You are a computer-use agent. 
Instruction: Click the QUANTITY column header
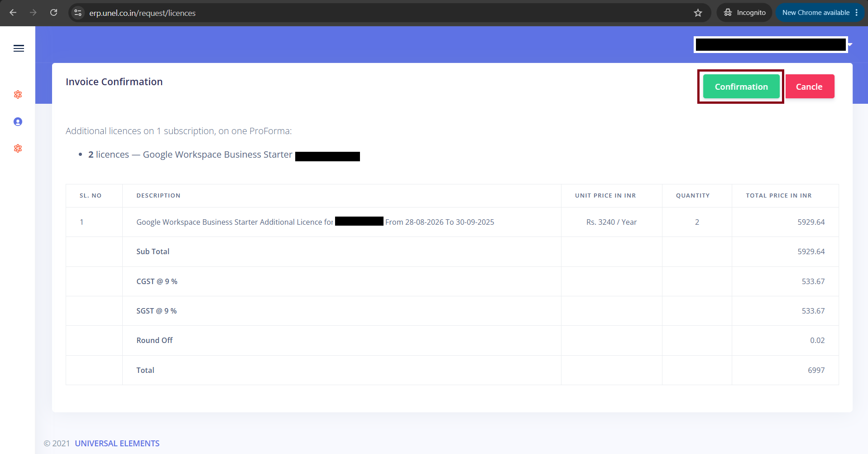point(693,196)
